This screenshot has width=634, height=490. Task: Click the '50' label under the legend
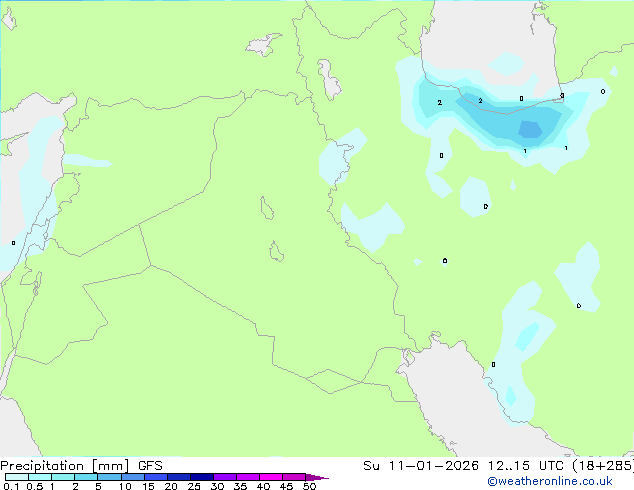click(309, 486)
